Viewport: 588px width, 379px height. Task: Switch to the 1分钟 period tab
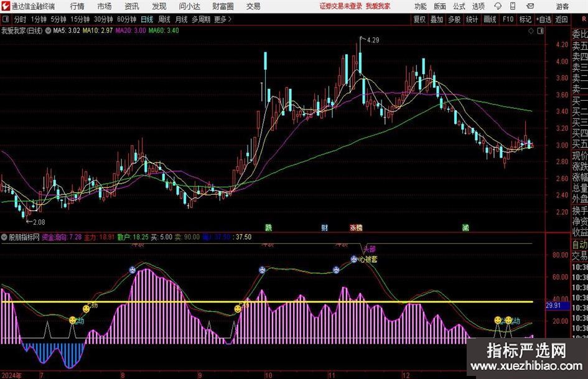(x=39, y=19)
